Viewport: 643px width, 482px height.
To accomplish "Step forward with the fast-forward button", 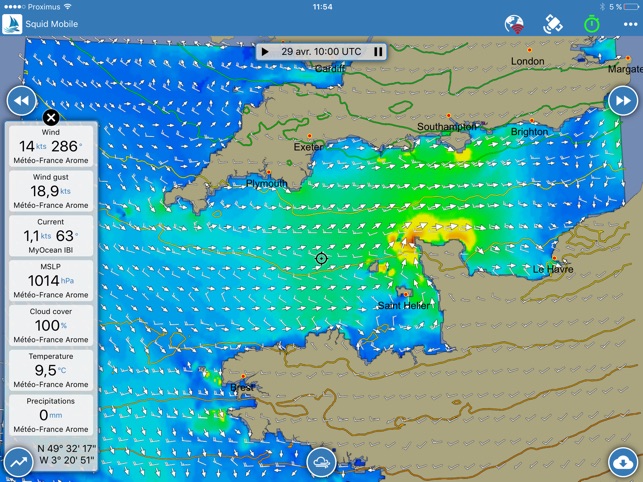I will 623,101.
